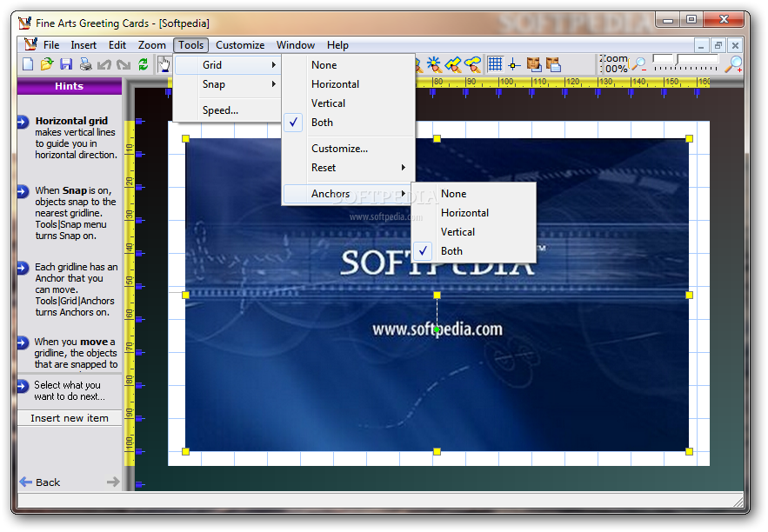Click arrow icon beside Select what you want
Viewport: 768px width, 532px height.
click(x=23, y=386)
